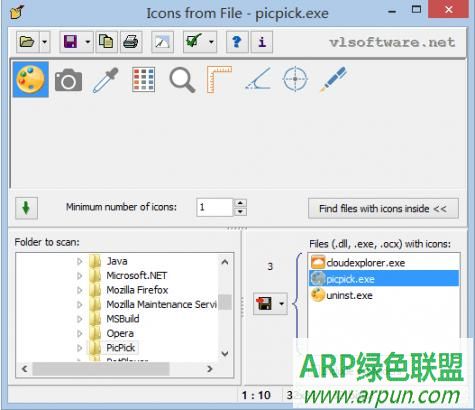Screen dimensions: 475x410
Task: Expand the Microsoft.NET folder node
Action: [x=80, y=276]
